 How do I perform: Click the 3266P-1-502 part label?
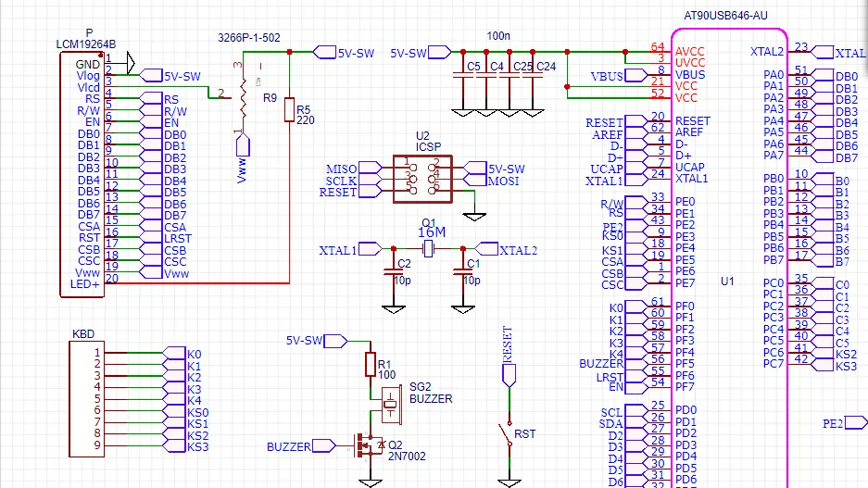[x=249, y=38]
